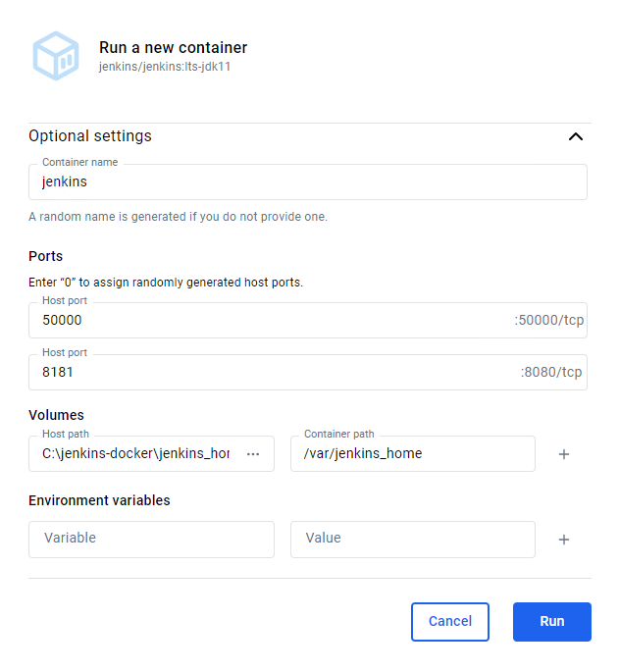Click the container cube icon
Screen dimensions: 619x672
click(x=56, y=56)
